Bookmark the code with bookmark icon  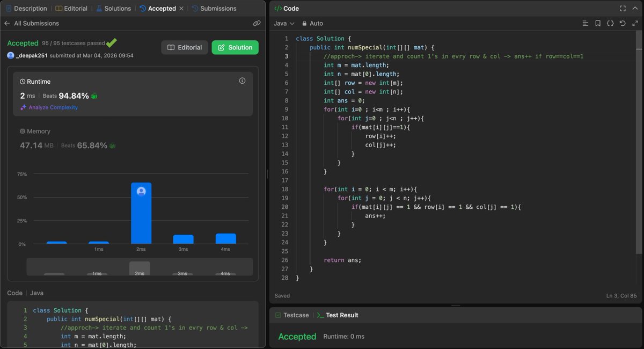pyautogui.click(x=598, y=24)
